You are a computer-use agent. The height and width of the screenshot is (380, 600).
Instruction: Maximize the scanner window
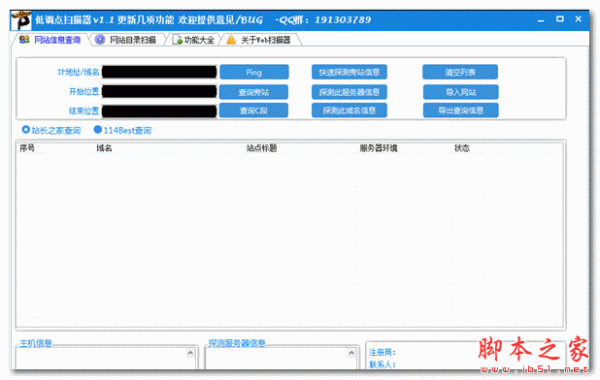point(560,19)
